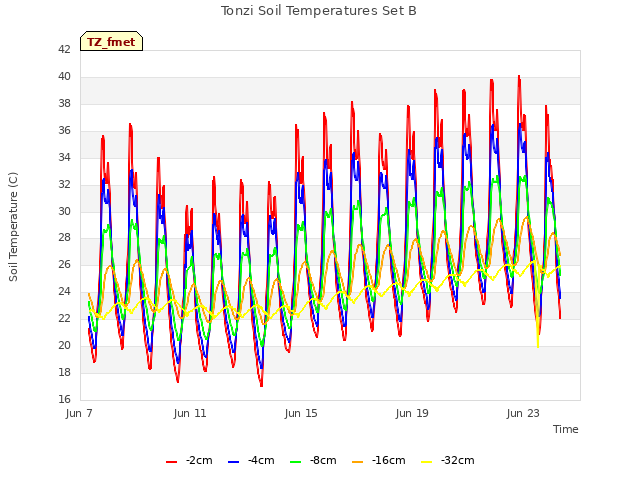
Task: Click the orange -16cm legend swatch
Action: [x=358, y=461]
